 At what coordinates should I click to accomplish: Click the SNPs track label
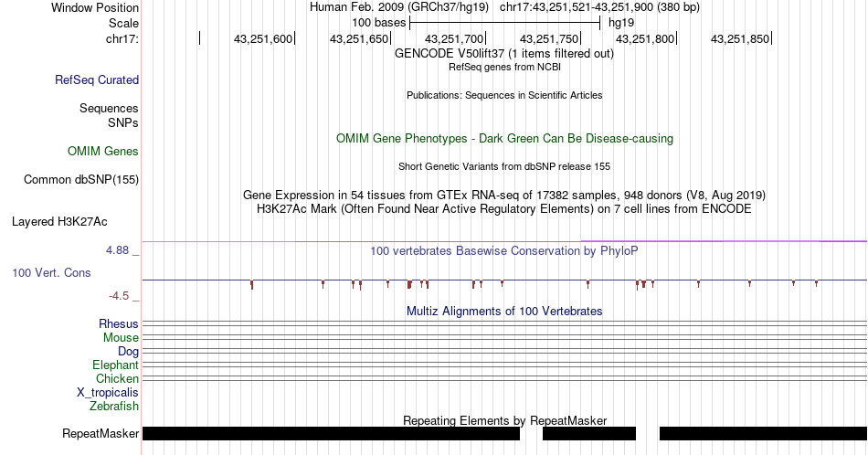[x=123, y=122]
